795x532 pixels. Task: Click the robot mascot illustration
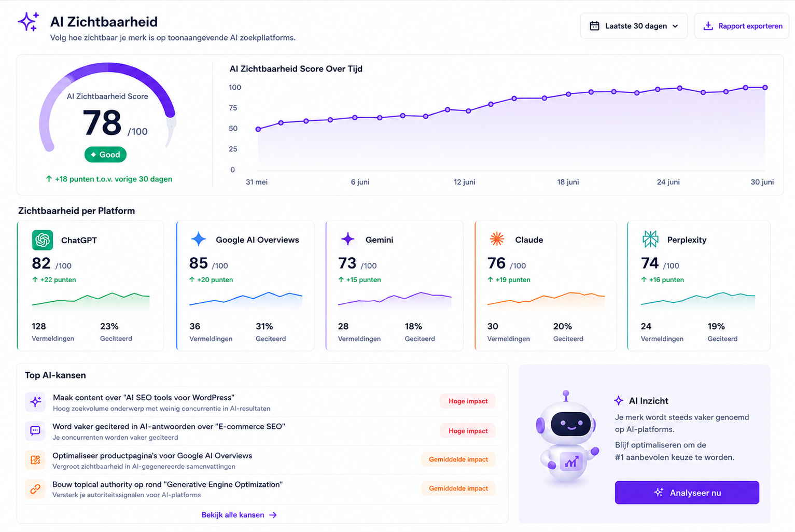click(x=567, y=439)
